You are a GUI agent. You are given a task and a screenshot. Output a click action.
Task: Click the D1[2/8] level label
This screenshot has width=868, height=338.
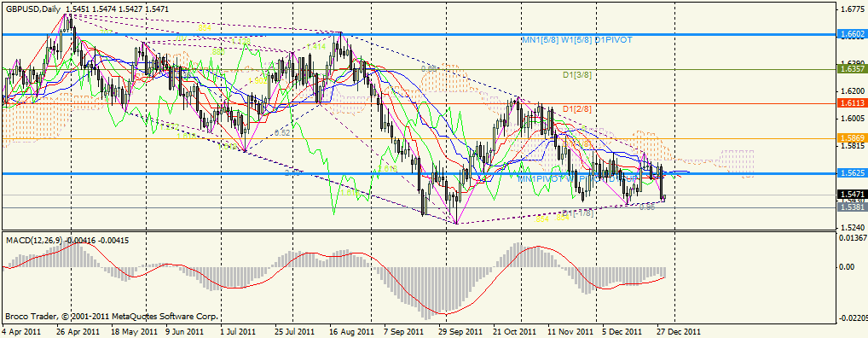[x=577, y=109]
